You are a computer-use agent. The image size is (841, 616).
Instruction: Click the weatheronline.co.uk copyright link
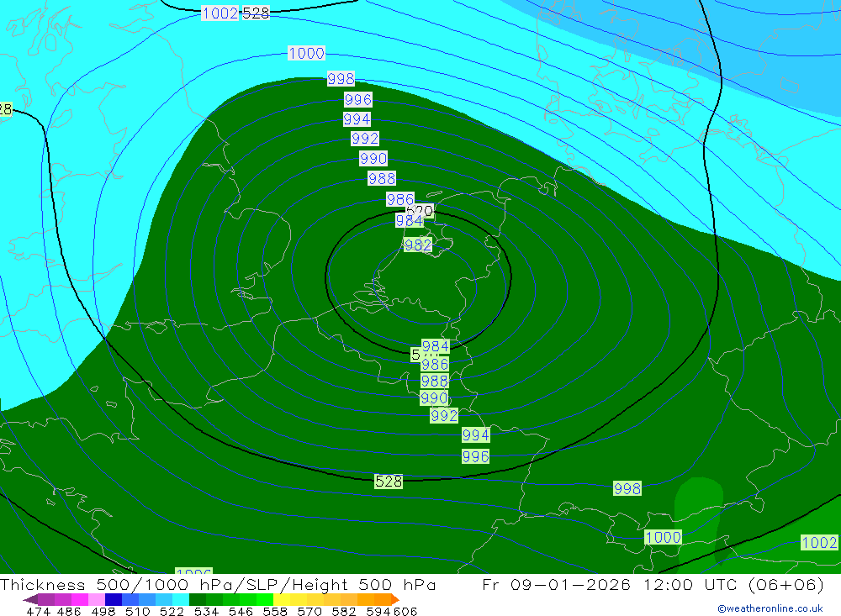[x=770, y=608]
